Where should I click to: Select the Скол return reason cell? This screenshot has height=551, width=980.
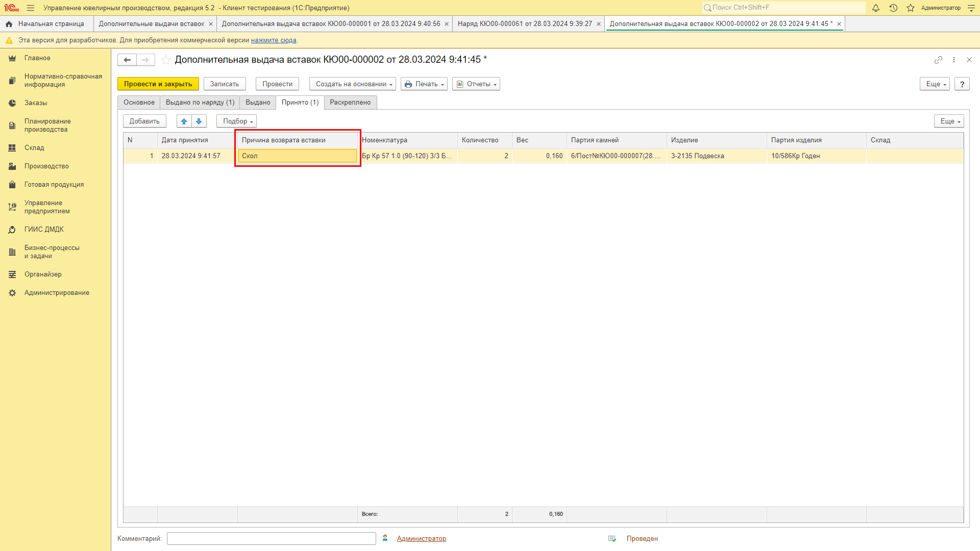(298, 156)
